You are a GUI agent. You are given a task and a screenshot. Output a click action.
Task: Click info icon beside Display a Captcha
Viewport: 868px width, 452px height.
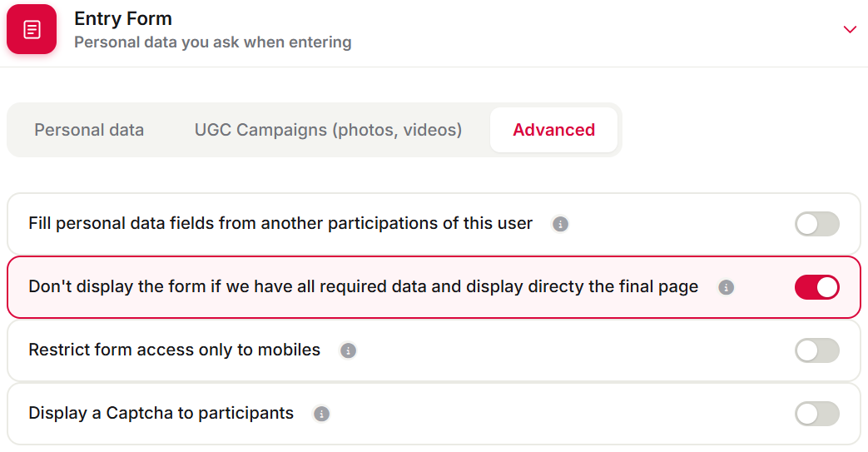click(321, 413)
